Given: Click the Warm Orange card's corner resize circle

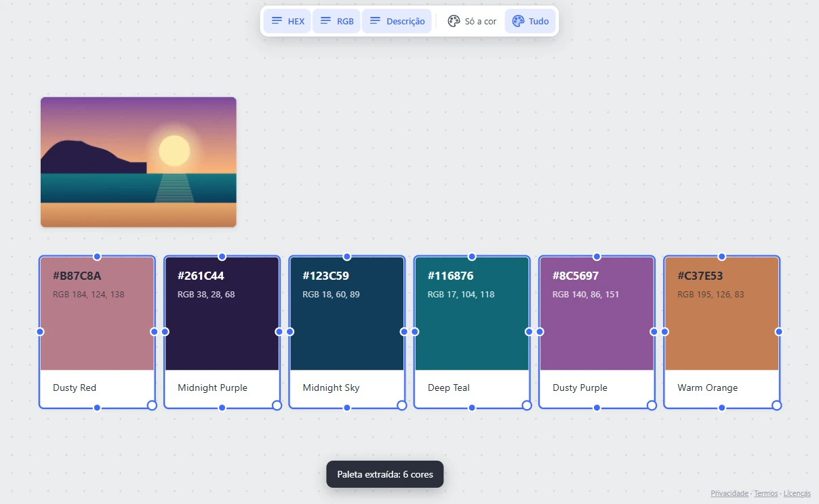Looking at the screenshot, I should pyautogui.click(x=776, y=405).
